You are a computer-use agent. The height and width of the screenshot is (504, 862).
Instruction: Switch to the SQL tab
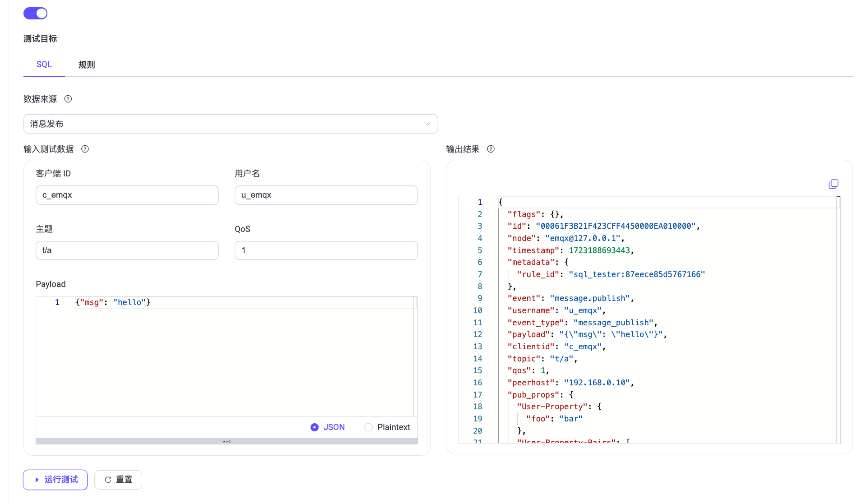click(x=44, y=65)
